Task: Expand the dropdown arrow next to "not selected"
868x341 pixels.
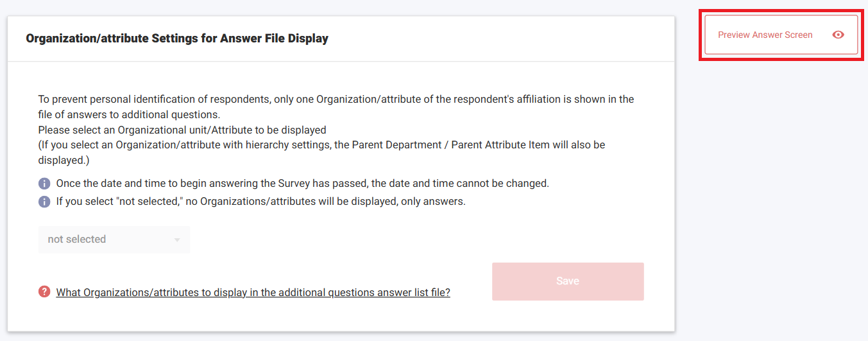Action: (177, 240)
